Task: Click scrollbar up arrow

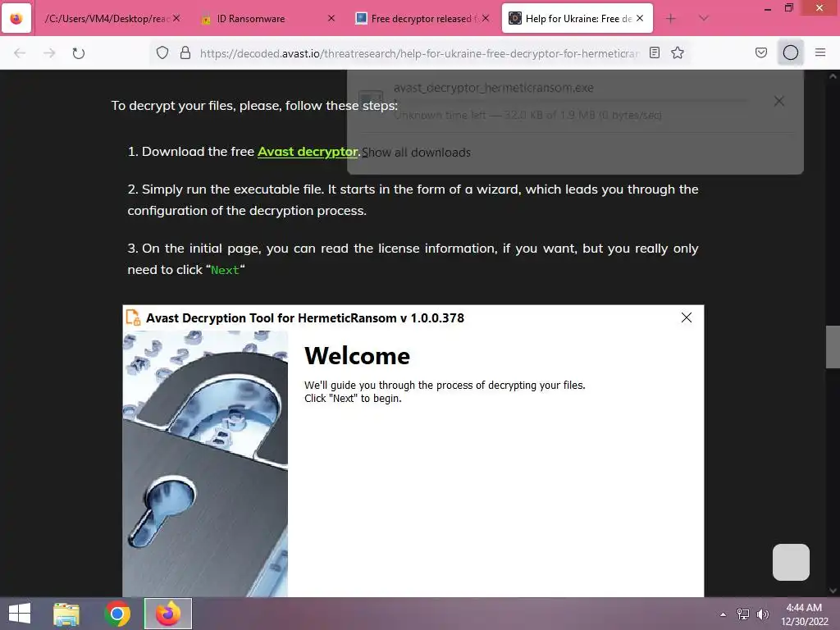Action: 833,76
